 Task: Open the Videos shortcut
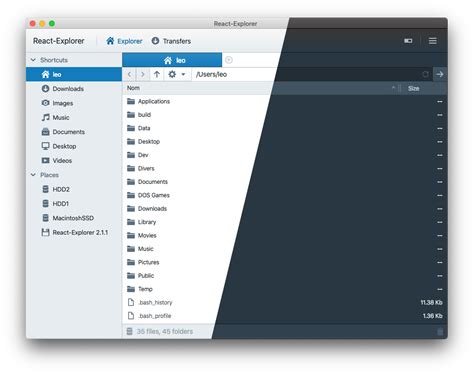click(x=74, y=160)
